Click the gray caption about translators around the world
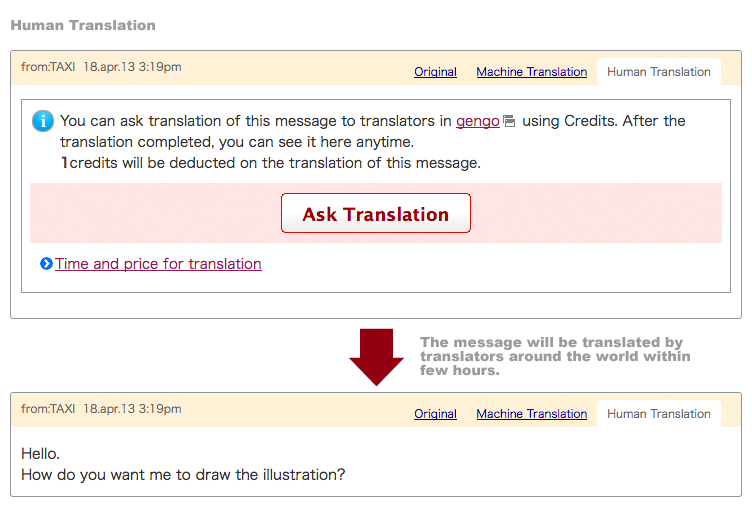 pyautogui.click(x=555, y=356)
